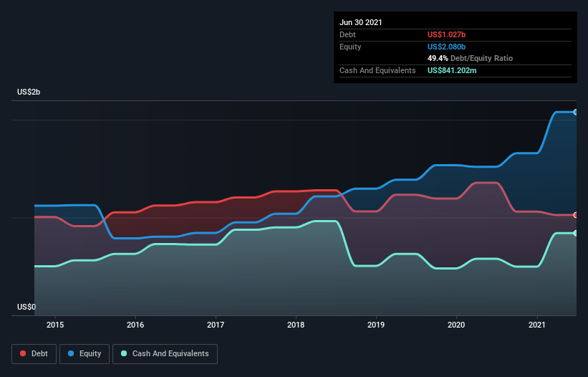Click the red Debt endpoint marker
The image size is (588, 377).
[x=576, y=215]
